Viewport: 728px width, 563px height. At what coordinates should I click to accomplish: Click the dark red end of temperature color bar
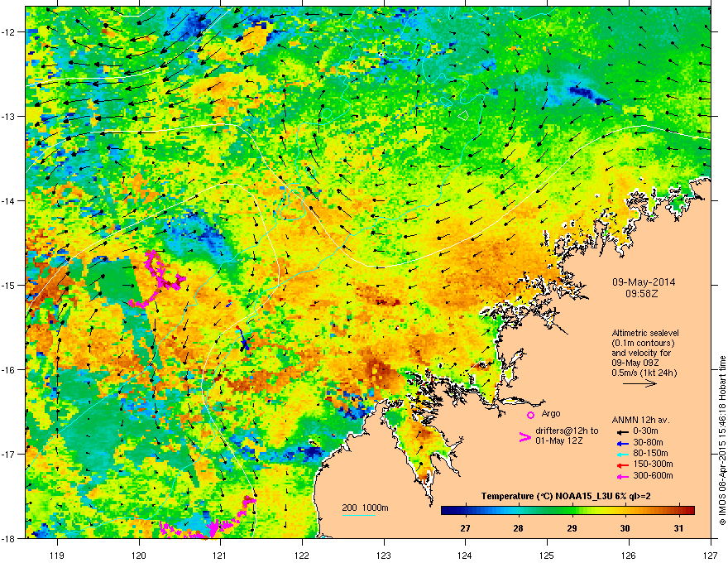pyautogui.click(x=689, y=511)
